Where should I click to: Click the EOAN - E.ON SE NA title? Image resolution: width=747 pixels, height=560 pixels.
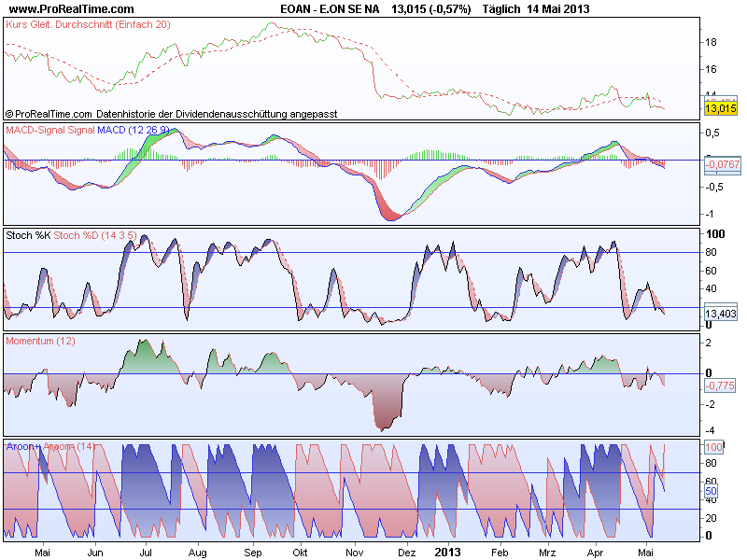[x=330, y=9]
